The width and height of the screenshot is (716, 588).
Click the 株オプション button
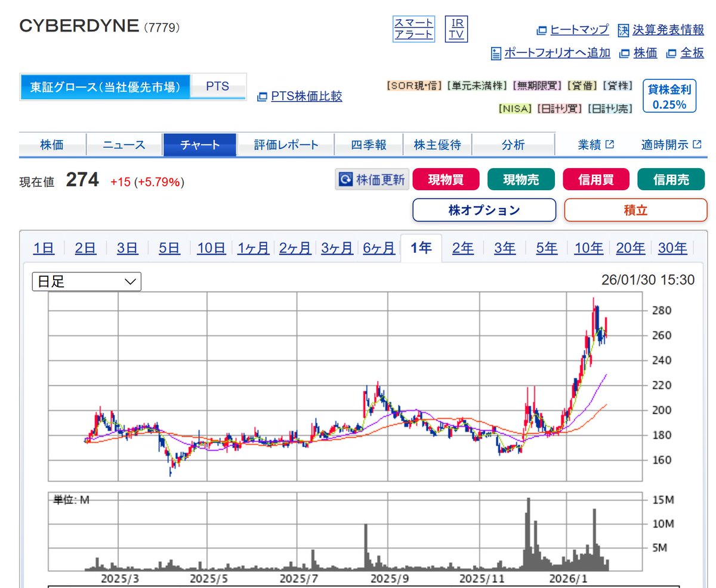pyautogui.click(x=484, y=210)
